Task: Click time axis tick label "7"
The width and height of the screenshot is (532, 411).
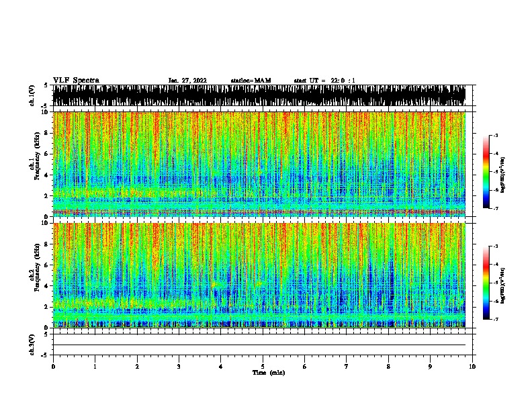Action: 347,366
